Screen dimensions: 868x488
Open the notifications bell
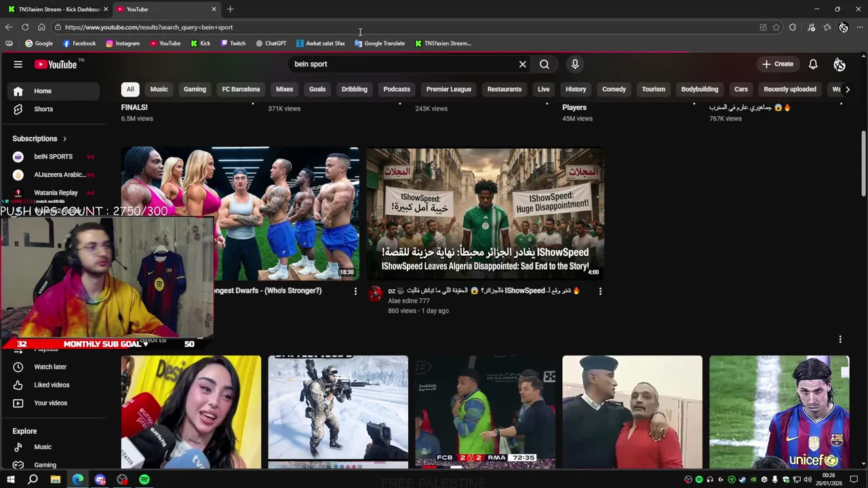(813, 64)
